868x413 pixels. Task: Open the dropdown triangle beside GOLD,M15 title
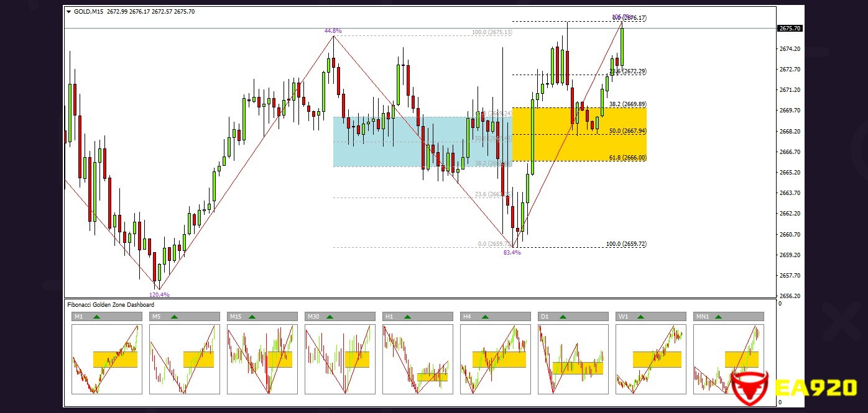click(68, 12)
